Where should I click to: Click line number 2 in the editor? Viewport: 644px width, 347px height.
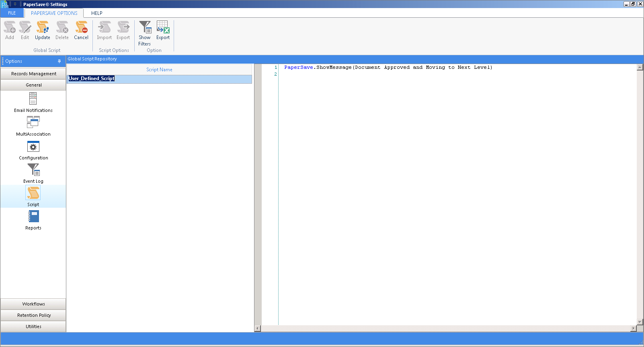tap(275, 74)
